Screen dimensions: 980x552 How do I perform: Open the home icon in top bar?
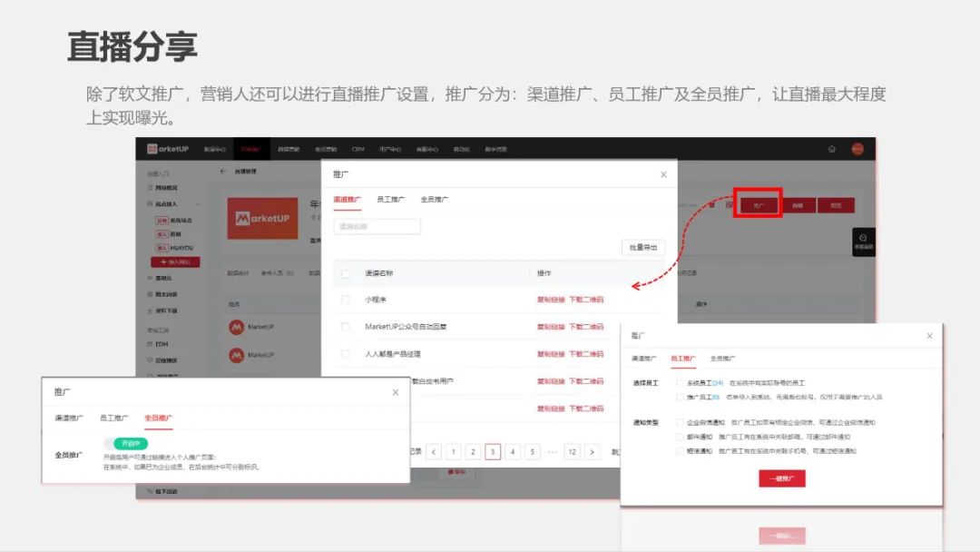(x=832, y=149)
